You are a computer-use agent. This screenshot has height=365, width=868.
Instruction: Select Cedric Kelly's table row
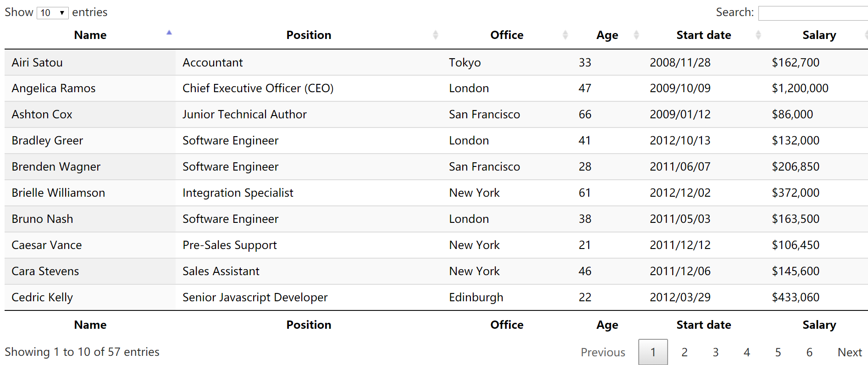click(x=436, y=297)
